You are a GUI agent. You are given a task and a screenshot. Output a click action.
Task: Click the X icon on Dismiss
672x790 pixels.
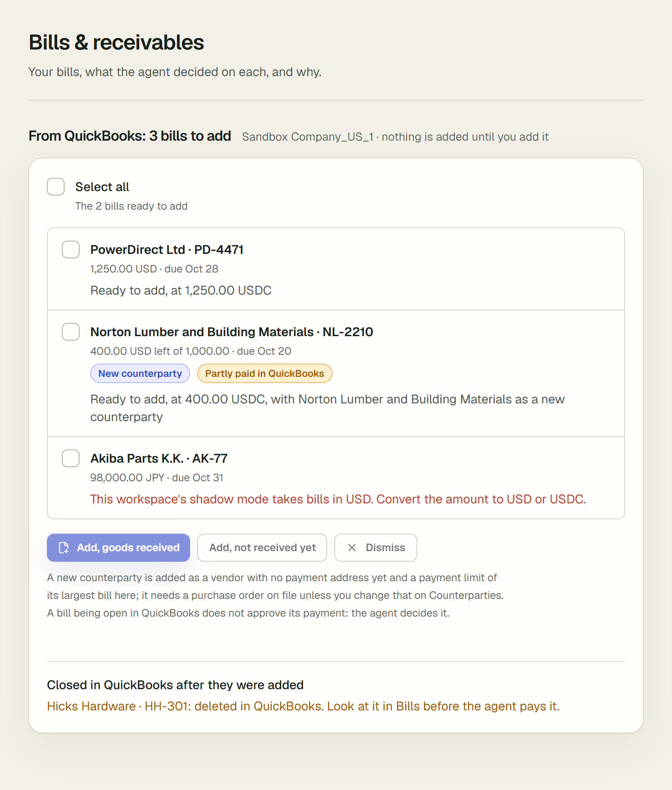tap(352, 548)
